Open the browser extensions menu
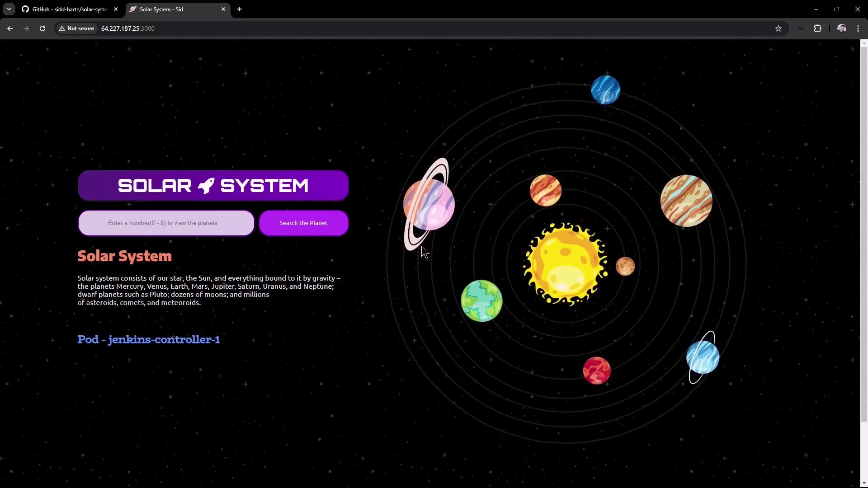Viewport: 868px width, 488px height. point(817,28)
